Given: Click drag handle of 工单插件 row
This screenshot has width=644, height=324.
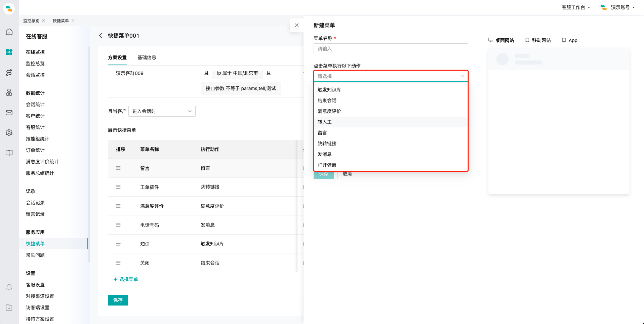Looking at the screenshot, I should tap(118, 187).
